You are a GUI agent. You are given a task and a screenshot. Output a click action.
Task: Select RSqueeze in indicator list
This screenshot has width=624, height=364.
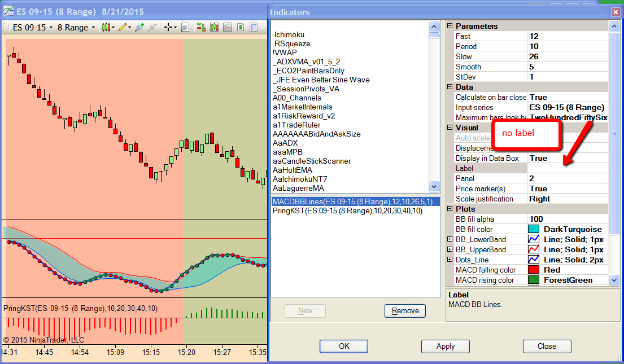292,44
